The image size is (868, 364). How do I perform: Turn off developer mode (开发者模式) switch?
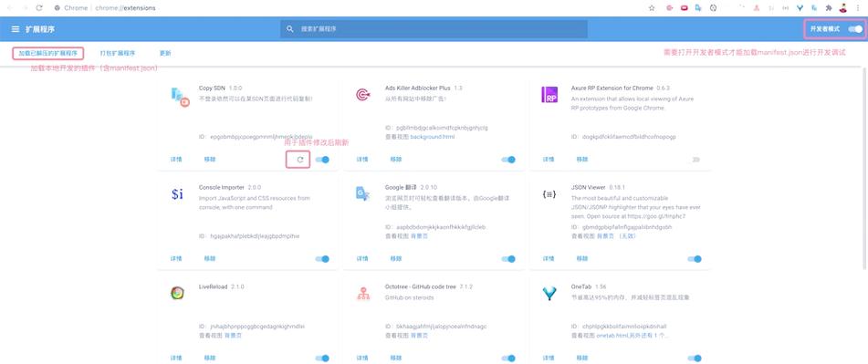tap(854, 29)
